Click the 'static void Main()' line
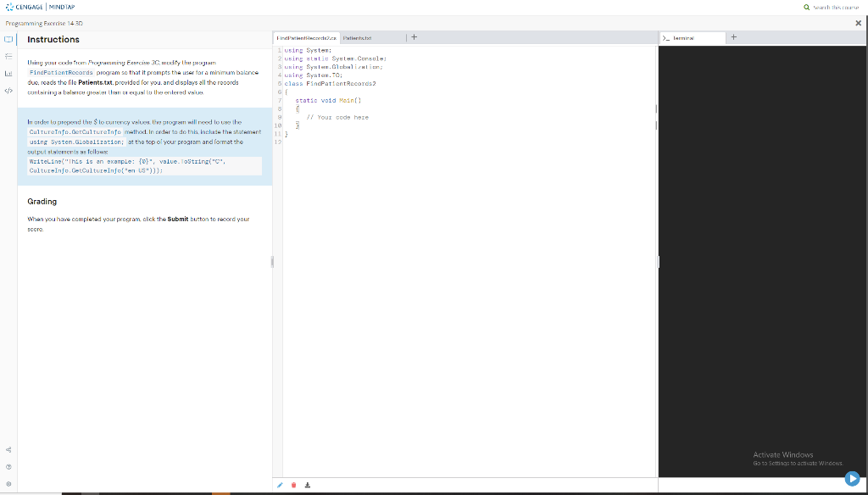This screenshot has width=868, height=495. tap(328, 101)
